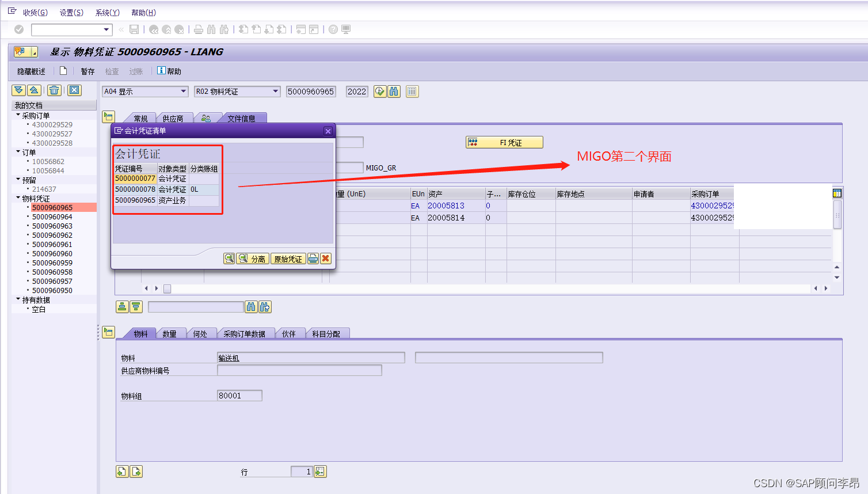The height and width of the screenshot is (494, 868).
Task: Click the printer icon in 会计凭证清单 dialog
Action: pos(313,259)
